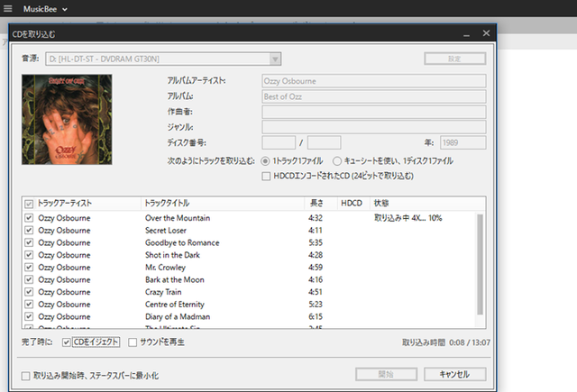Uncheck the Over the Mountain track checkbox
Screen dimensions: 577x392
[29, 218]
